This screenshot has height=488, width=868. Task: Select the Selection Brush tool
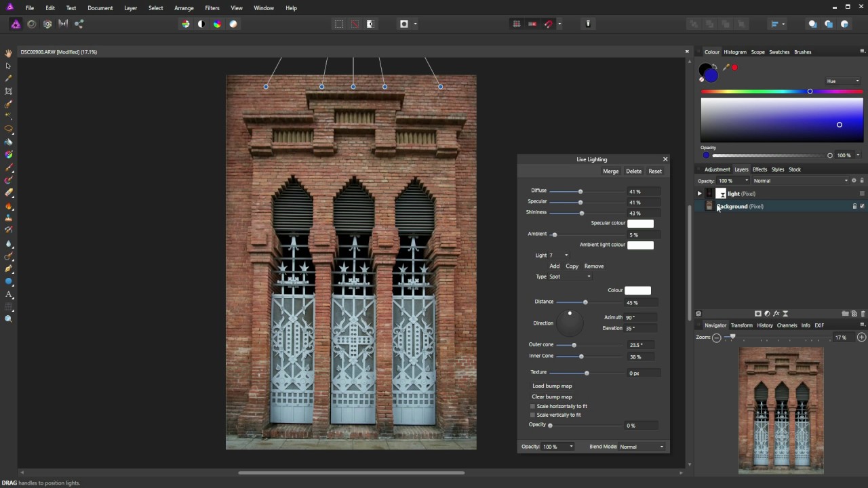(x=8, y=104)
